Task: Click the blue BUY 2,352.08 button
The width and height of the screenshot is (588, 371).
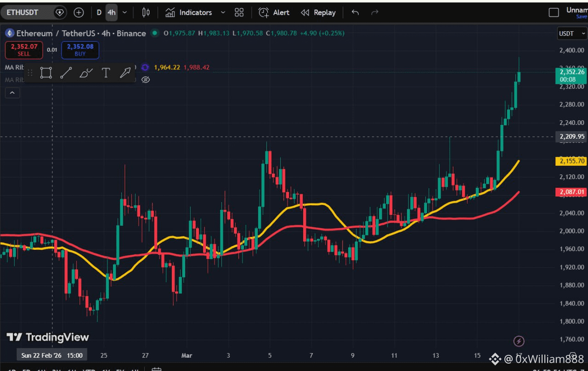Action: pos(80,50)
